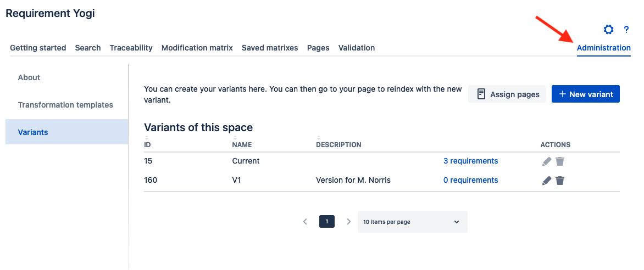644x270 pixels.
Task: Switch to the Traceability tab
Action: point(131,48)
